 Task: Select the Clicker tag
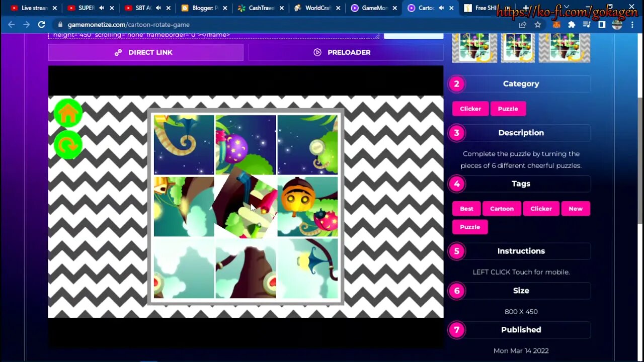[541, 209]
